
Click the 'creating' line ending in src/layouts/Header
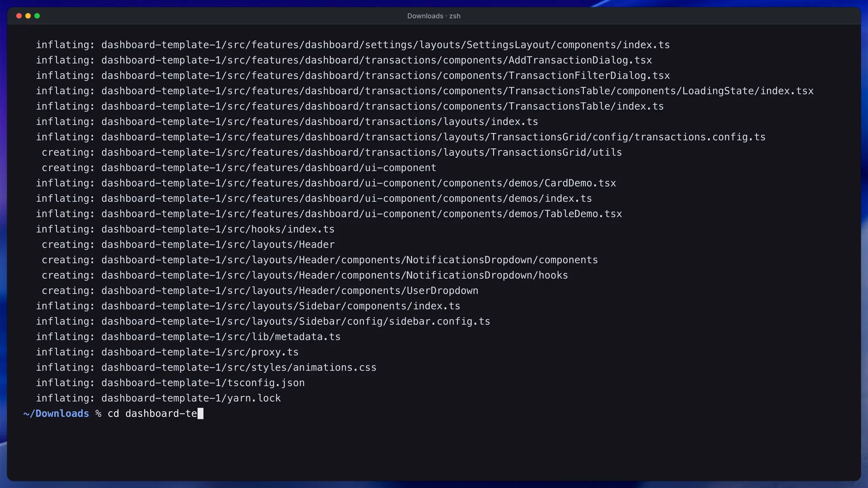click(188, 244)
